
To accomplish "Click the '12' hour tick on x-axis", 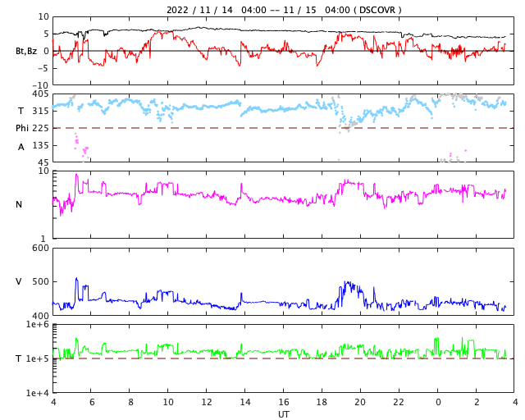I will (207, 402).
